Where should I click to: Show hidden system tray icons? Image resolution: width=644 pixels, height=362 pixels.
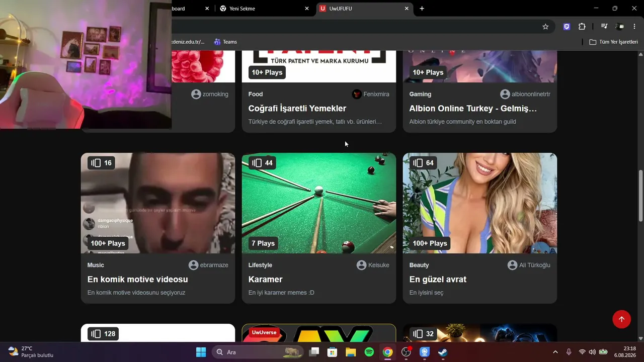555,352
